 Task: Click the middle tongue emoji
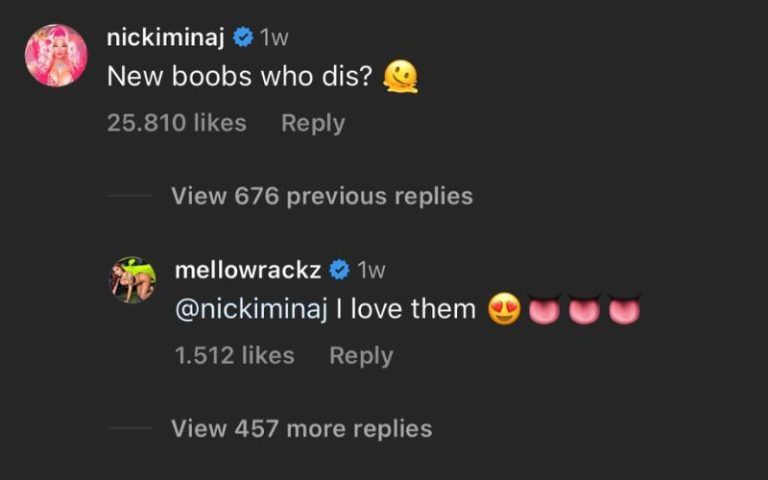tap(584, 310)
